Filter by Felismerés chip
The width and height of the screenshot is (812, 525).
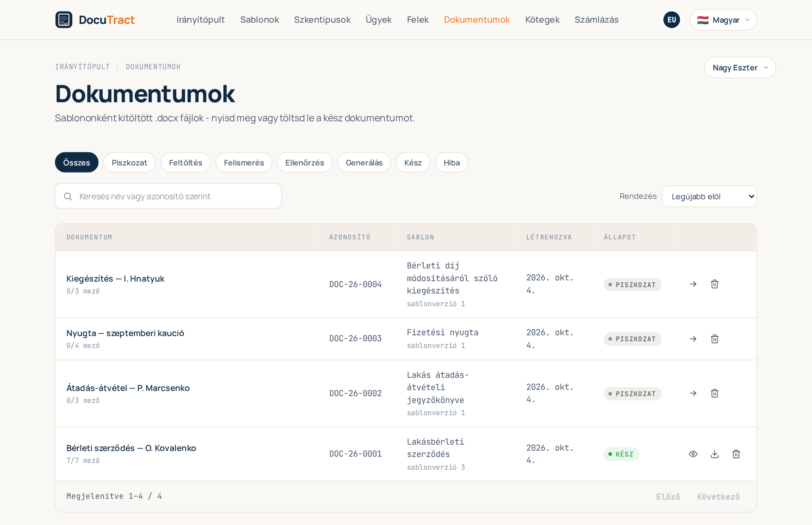(244, 162)
